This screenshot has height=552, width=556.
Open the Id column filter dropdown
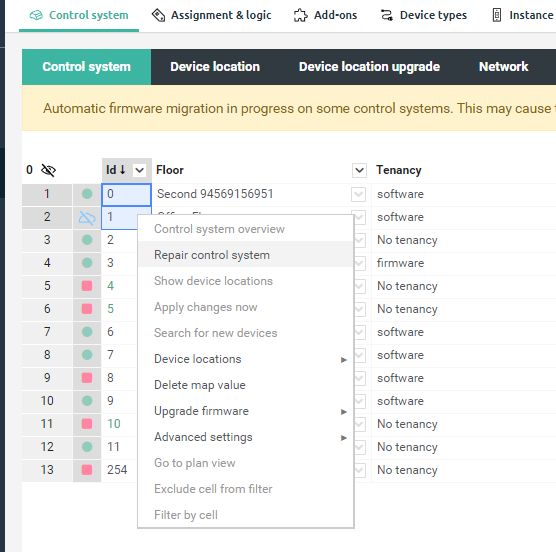139,170
